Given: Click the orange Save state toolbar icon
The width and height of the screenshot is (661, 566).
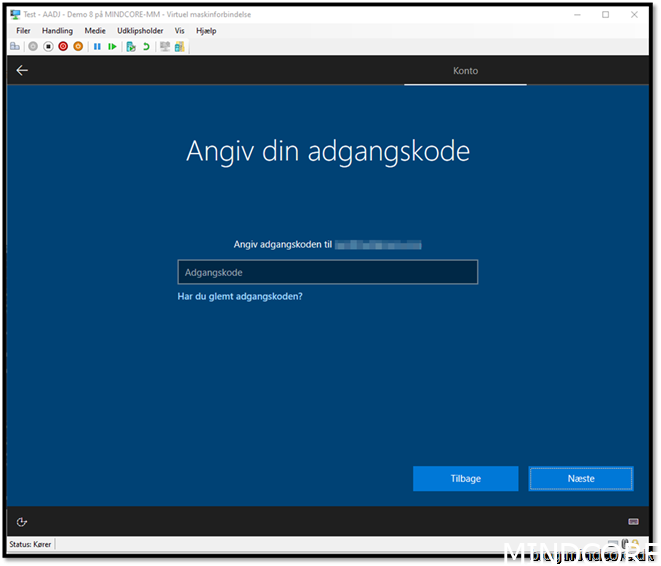Looking at the screenshot, I should tap(78, 46).
